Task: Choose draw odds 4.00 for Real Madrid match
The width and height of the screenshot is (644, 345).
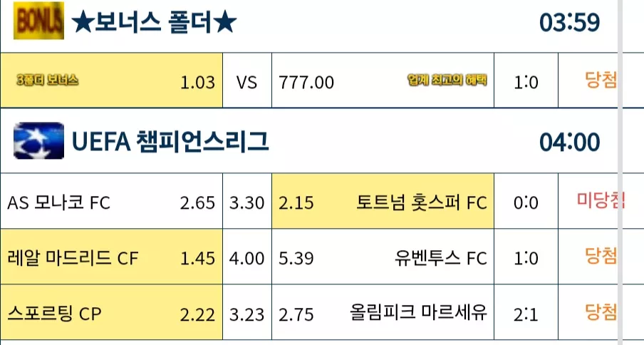Action: point(246,257)
